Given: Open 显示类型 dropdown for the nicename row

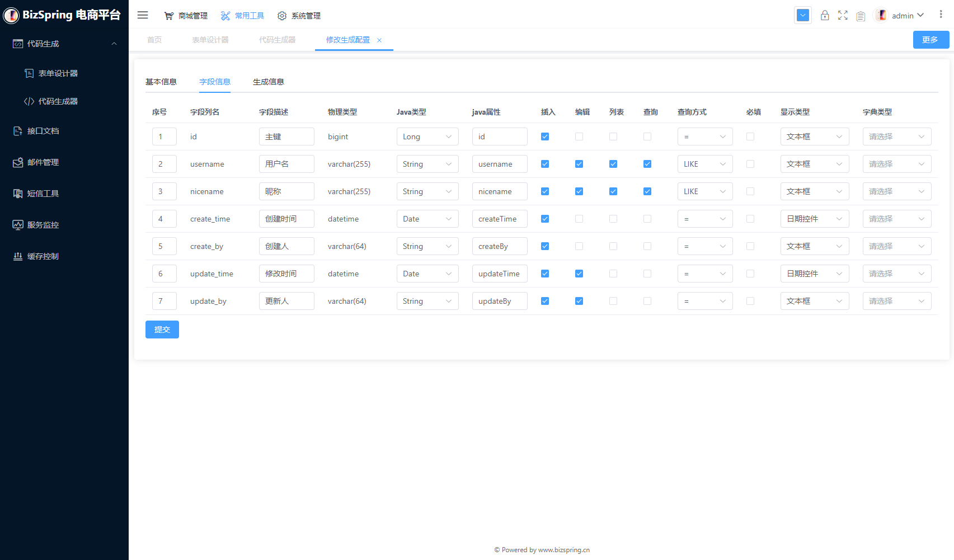Looking at the screenshot, I should tap(815, 191).
